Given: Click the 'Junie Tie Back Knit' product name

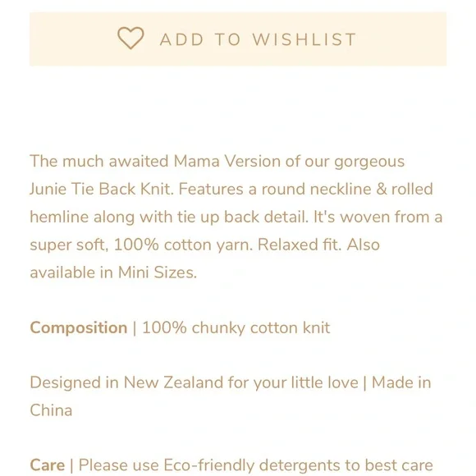Looking at the screenshot, I should [x=100, y=189].
